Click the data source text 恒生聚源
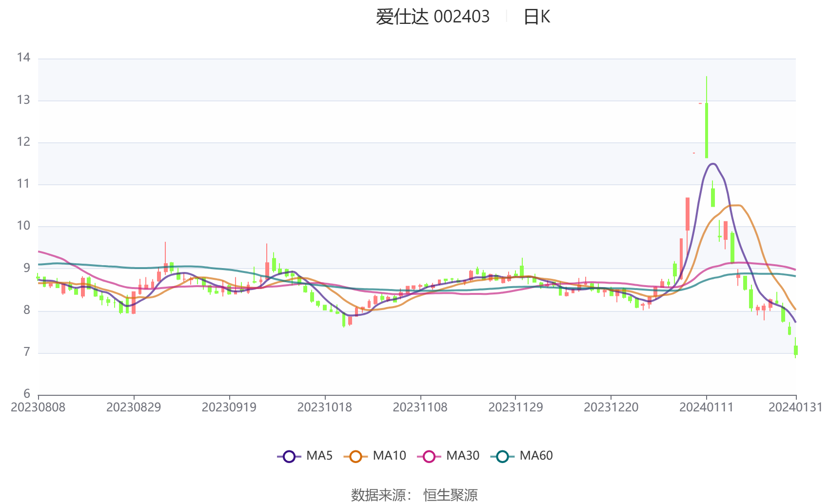This screenshot has width=829, height=504. point(451,495)
